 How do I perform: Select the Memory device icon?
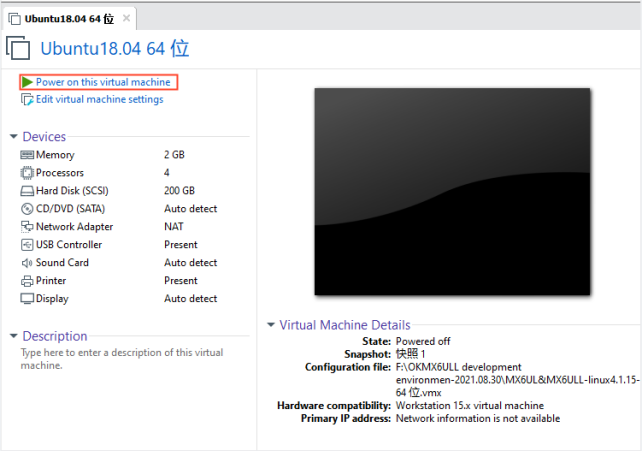click(28, 155)
